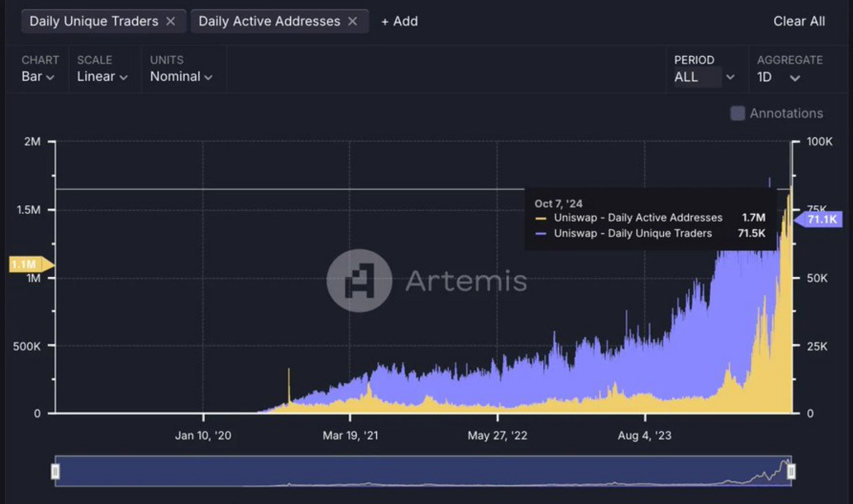This screenshot has width=853, height=504.
Task: Click the yellow 1.1M axis value marker
Action: (x=31, y=264)
